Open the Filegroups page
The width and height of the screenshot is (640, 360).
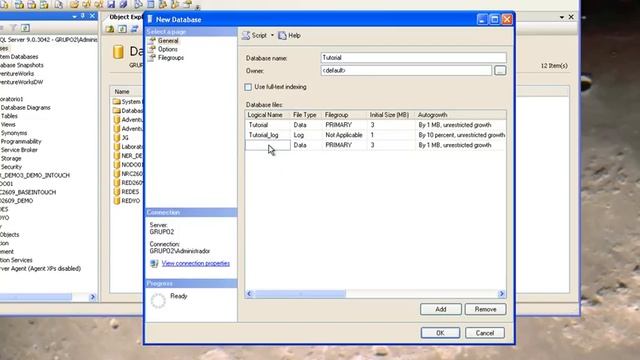[171, 58]
